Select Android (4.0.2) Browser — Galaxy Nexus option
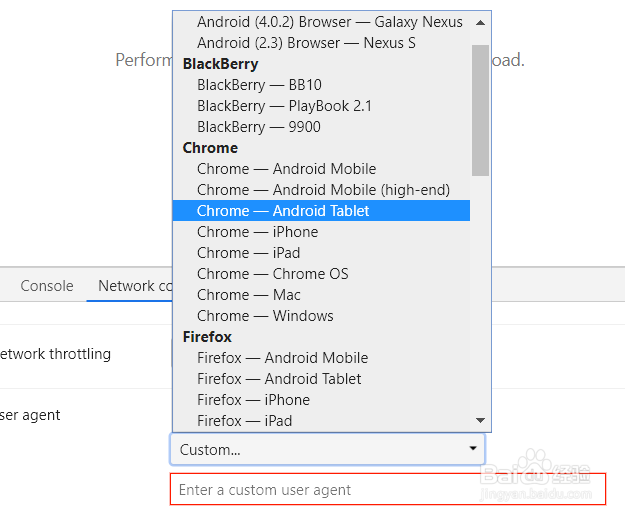This screenshot has height=515, width=625. click(321, 22)
